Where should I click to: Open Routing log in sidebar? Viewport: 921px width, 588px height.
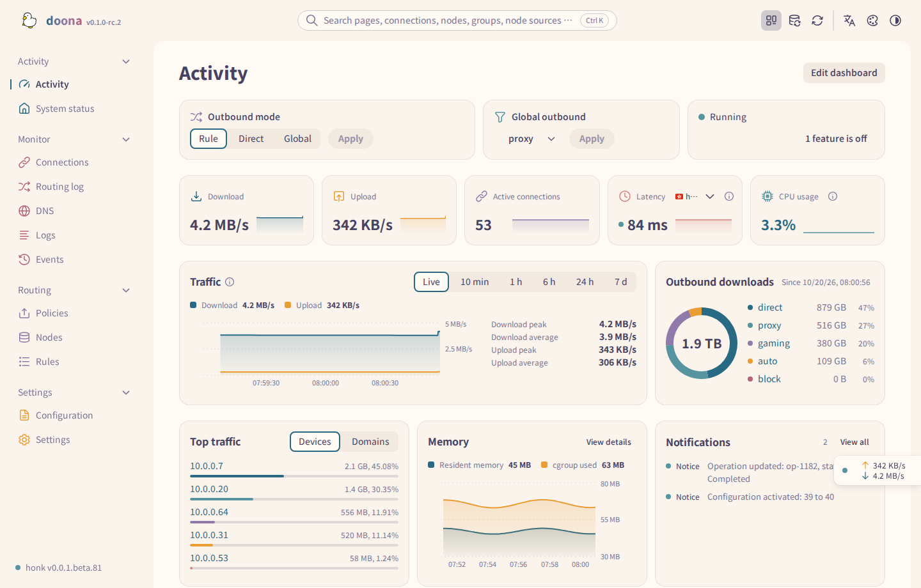(59, 187)
